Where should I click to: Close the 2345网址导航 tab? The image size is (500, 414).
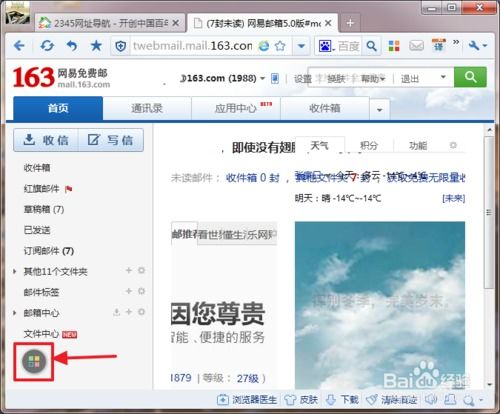(x=176, y=23)
